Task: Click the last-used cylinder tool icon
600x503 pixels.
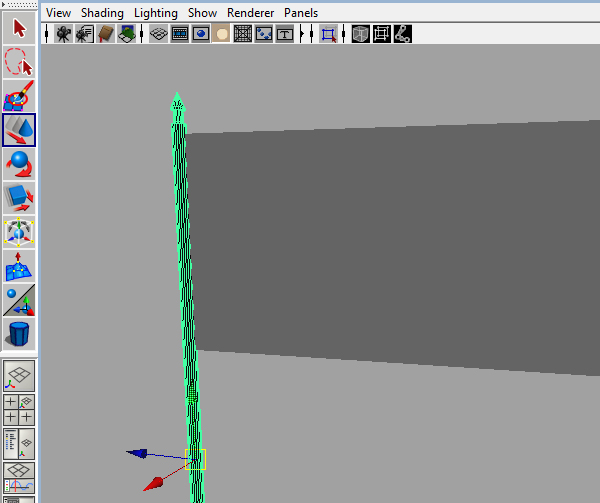Action: point(19,334)
